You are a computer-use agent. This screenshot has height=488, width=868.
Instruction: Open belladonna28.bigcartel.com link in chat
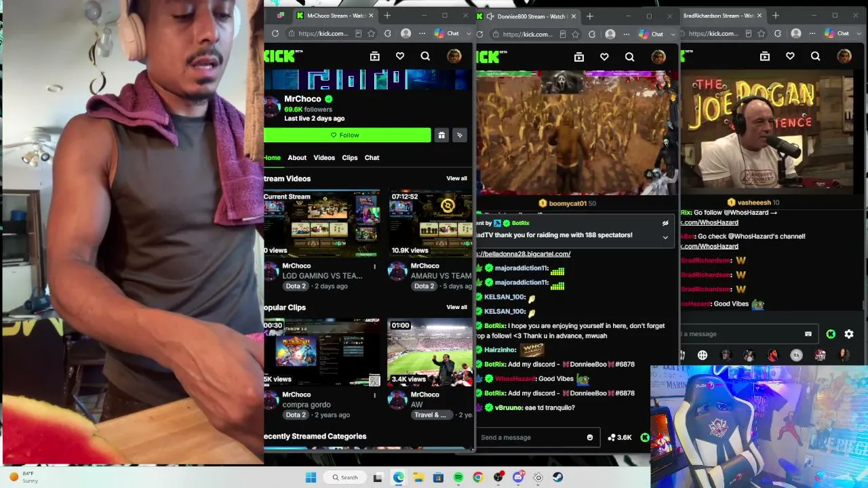[x=523, y=253]
